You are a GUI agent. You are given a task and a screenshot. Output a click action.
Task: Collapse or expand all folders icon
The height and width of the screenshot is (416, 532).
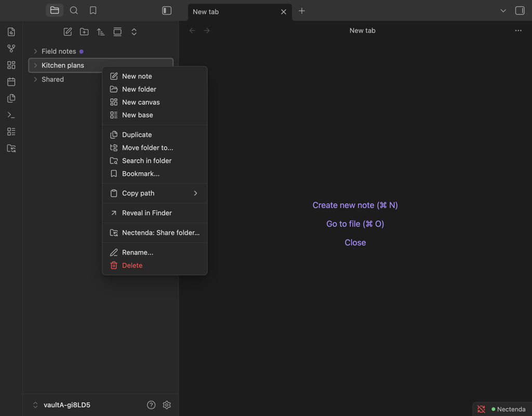(x=134, y=32)
